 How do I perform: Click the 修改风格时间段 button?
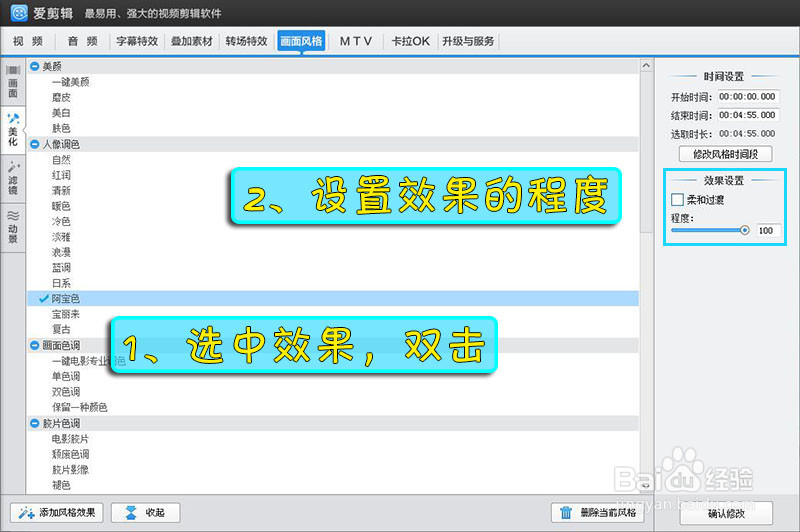725,154
